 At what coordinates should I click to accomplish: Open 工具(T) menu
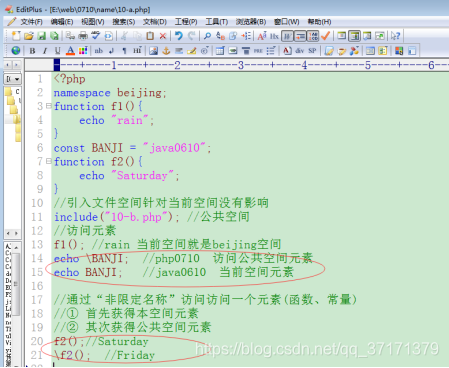[x=217, y=22]
